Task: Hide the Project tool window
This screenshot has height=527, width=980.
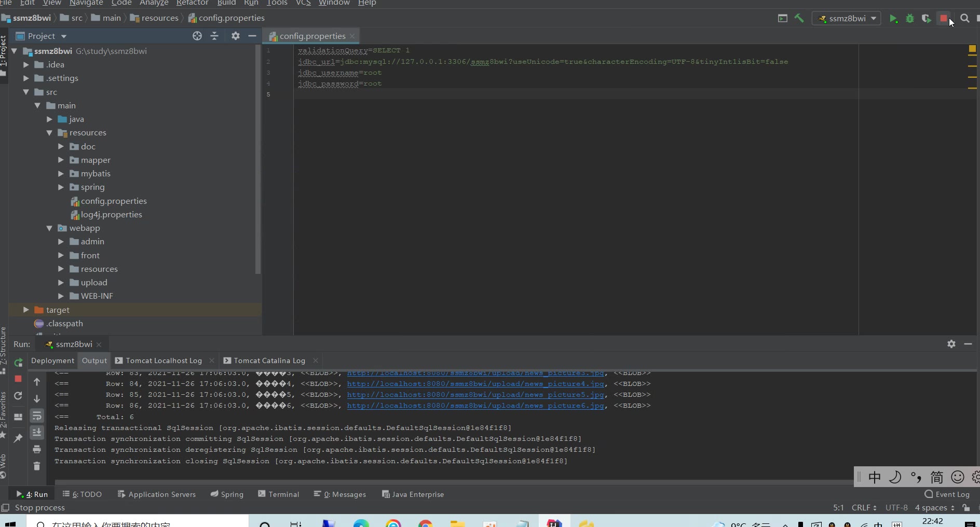Action: click(x=252, y=36)
